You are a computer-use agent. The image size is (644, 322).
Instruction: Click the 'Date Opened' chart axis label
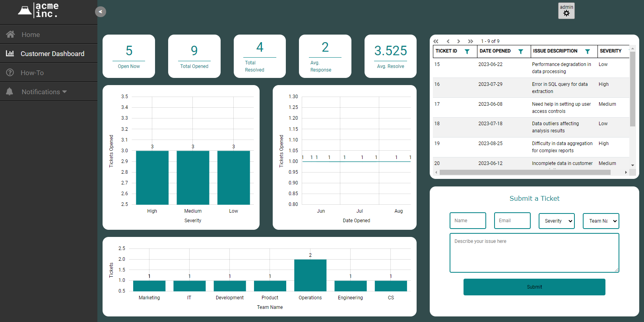[x=356, y=221]
